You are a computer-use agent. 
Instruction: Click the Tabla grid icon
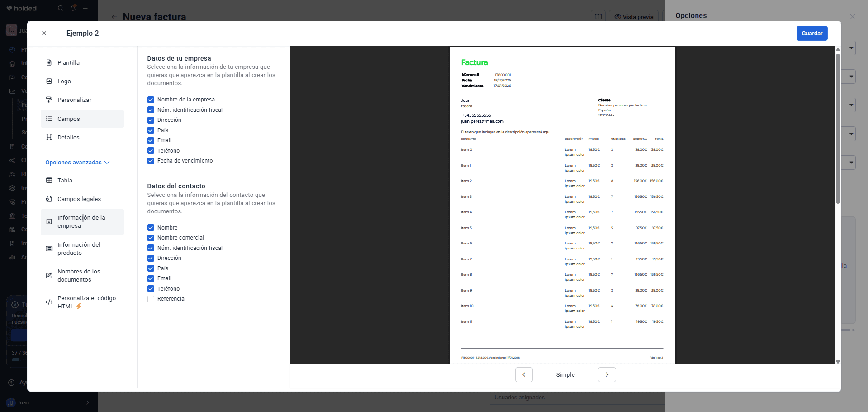[49, 180]
